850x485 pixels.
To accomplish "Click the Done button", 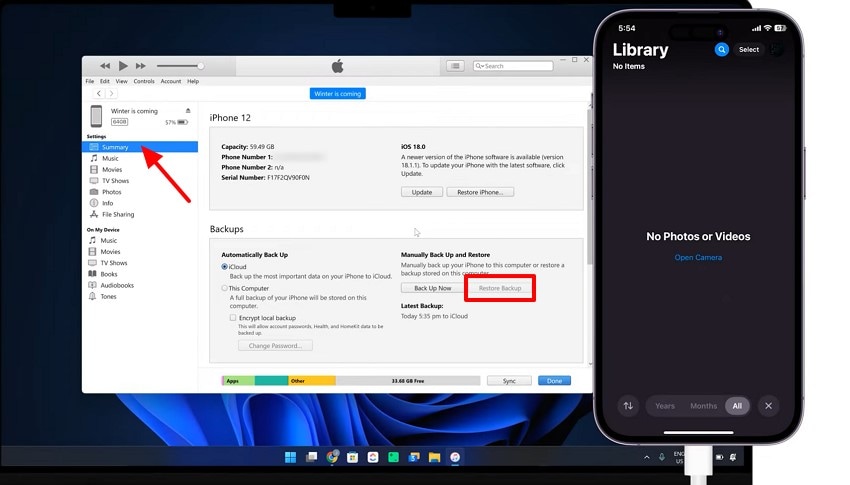I will tap(554, 381).
